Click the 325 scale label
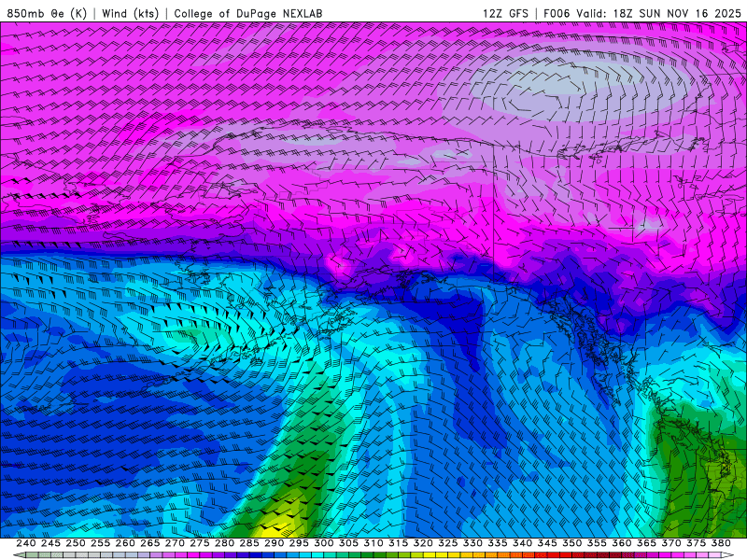The image size is (747, 560). click(x=447, y=543)
